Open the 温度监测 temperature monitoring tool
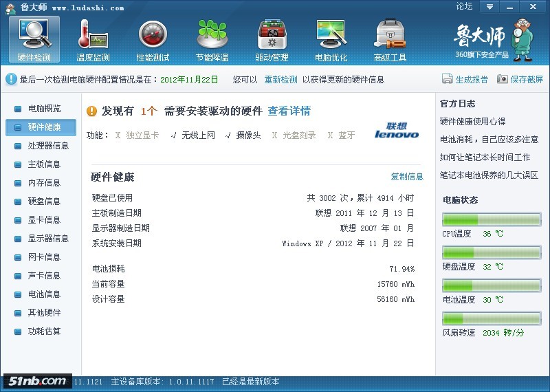This screenshot has width=550, height=392. click(x=93, y=40)
